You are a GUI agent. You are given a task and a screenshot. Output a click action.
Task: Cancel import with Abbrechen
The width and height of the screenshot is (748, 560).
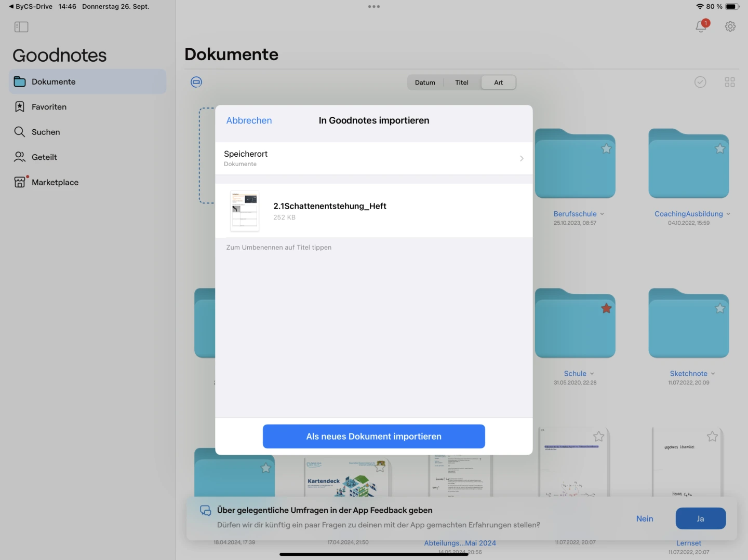pyautogui.click(x=249, y=120)
